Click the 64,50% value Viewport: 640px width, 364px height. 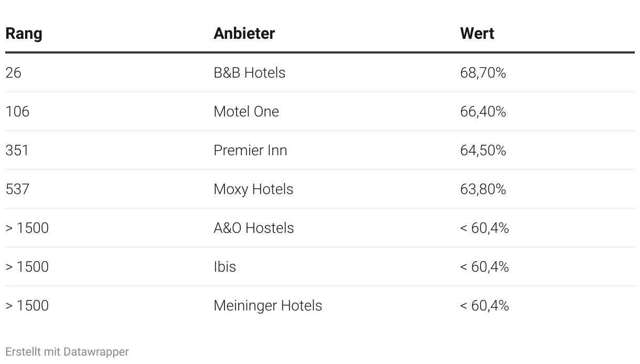coord(483,150)
